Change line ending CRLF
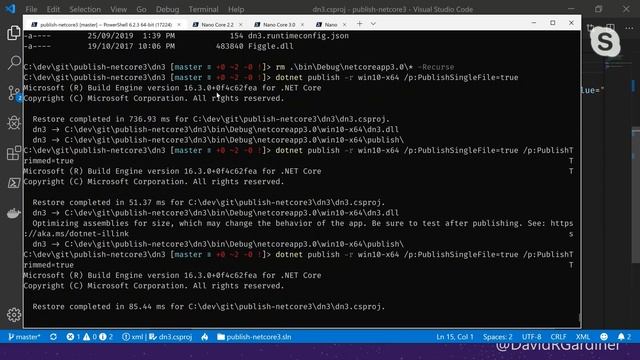This screenshot has height=360, width=640. tap(558, 337)
